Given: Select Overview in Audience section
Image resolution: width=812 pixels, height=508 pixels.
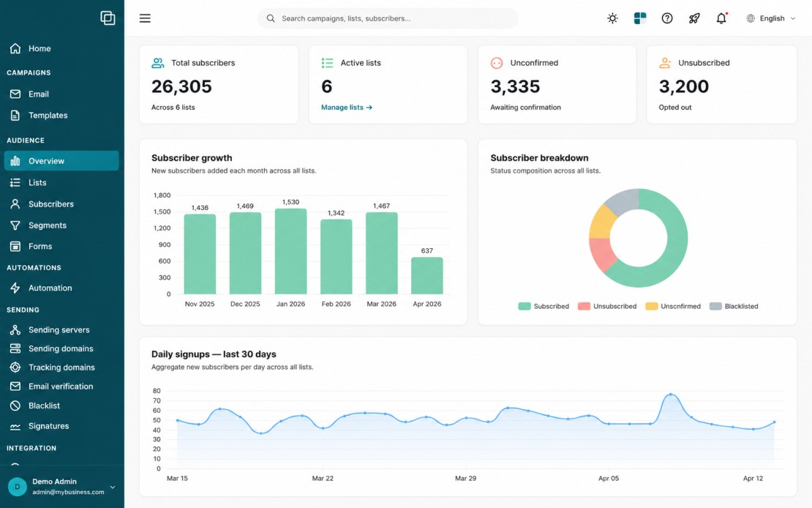Looking at the screenshot, I should [61, 161].
